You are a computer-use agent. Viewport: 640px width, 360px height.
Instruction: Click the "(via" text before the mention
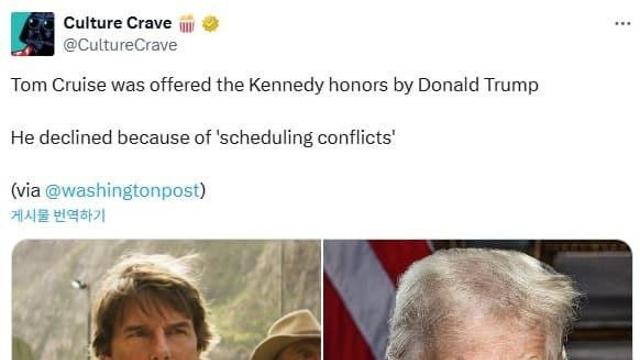26,191
